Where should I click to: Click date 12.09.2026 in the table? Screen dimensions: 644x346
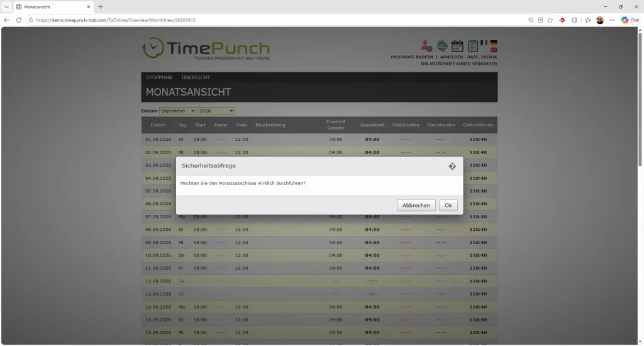coord(158,281)
